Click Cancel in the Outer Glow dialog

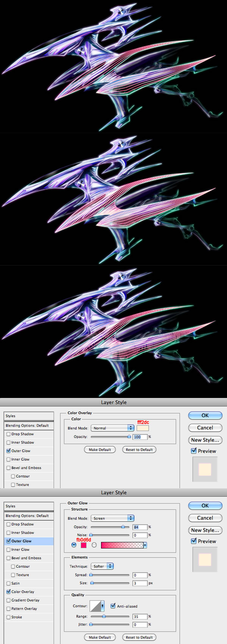click(205, 518)
